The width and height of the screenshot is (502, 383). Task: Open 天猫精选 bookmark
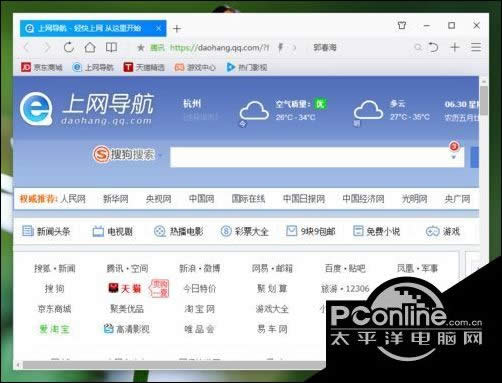tap(144, 67)
